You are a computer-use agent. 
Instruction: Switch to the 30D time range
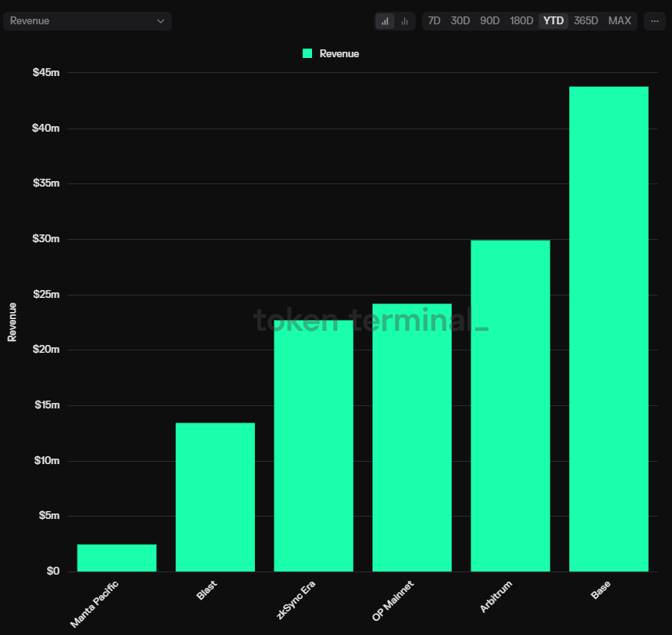(x=460, y=21)
